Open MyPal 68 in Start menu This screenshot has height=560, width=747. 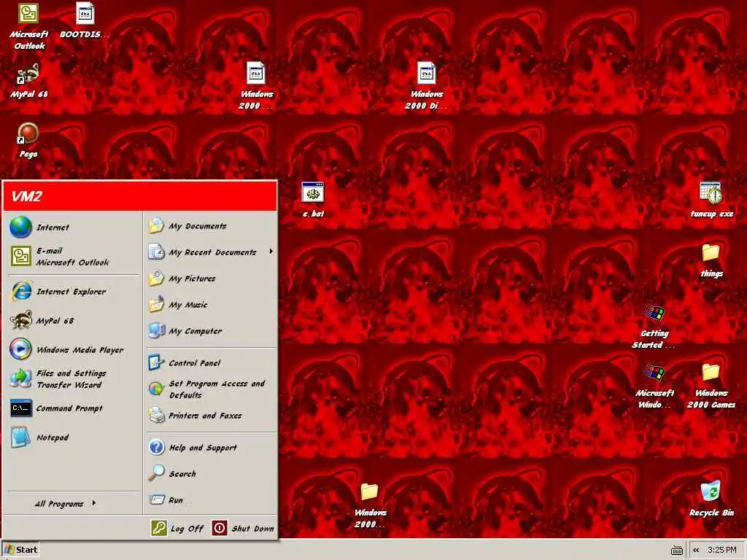pyautogui.click(x=74, y=321)
